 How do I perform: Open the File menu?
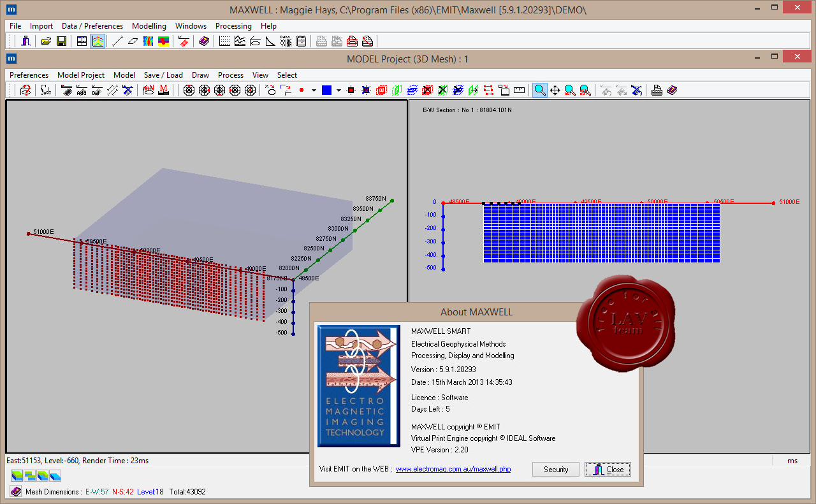15,26
